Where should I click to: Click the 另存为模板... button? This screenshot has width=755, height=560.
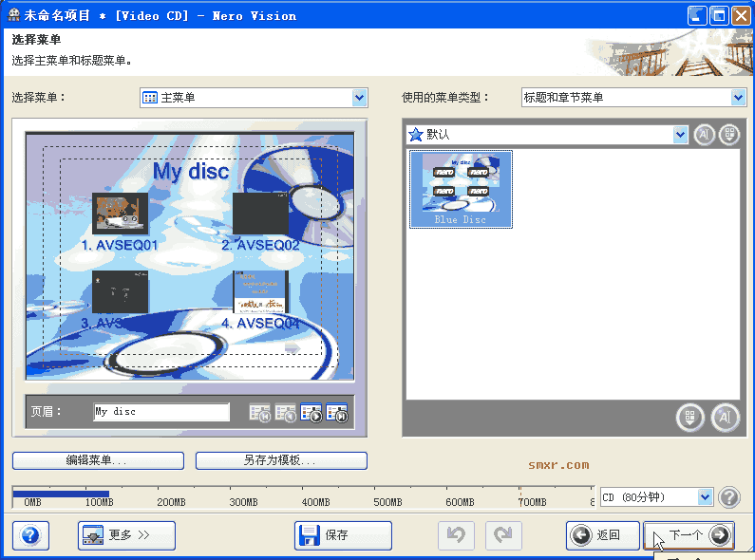(281, 460)
